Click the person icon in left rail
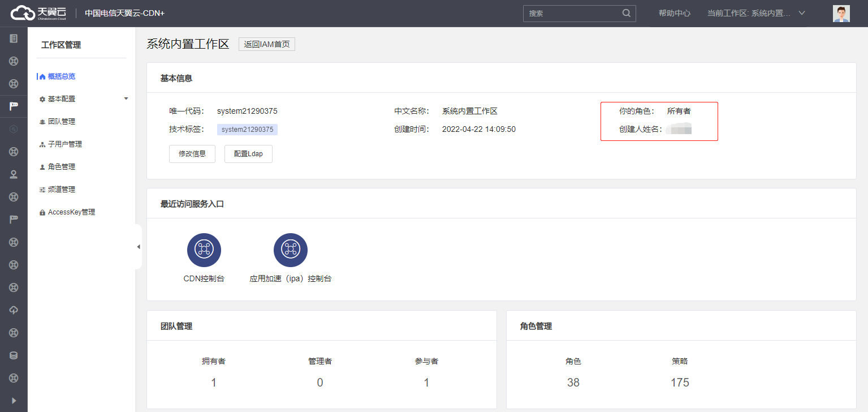 pyautogui.click(x=14, y=174)
